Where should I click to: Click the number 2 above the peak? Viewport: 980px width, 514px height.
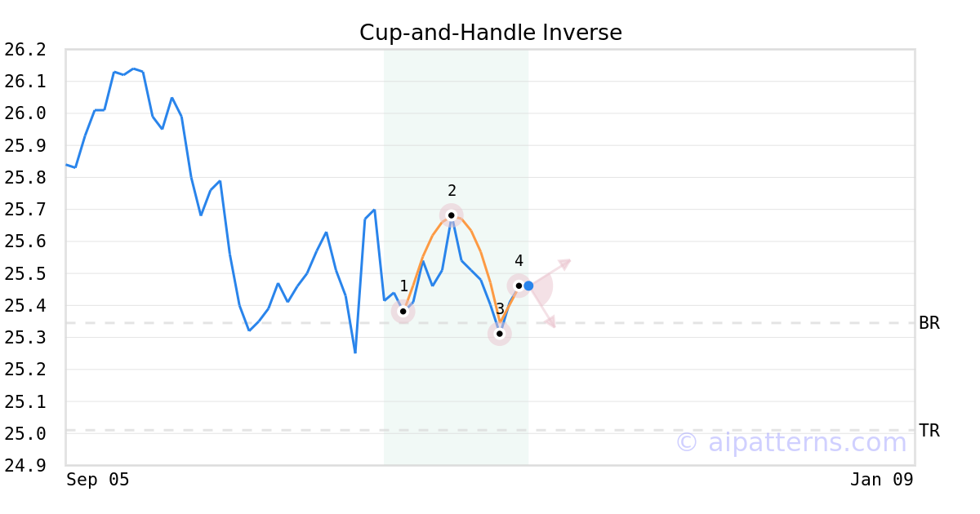point(452,191)
